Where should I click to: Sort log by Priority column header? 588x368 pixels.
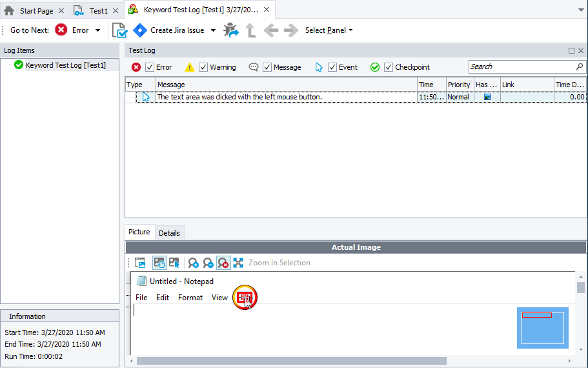tap(459, 85)
